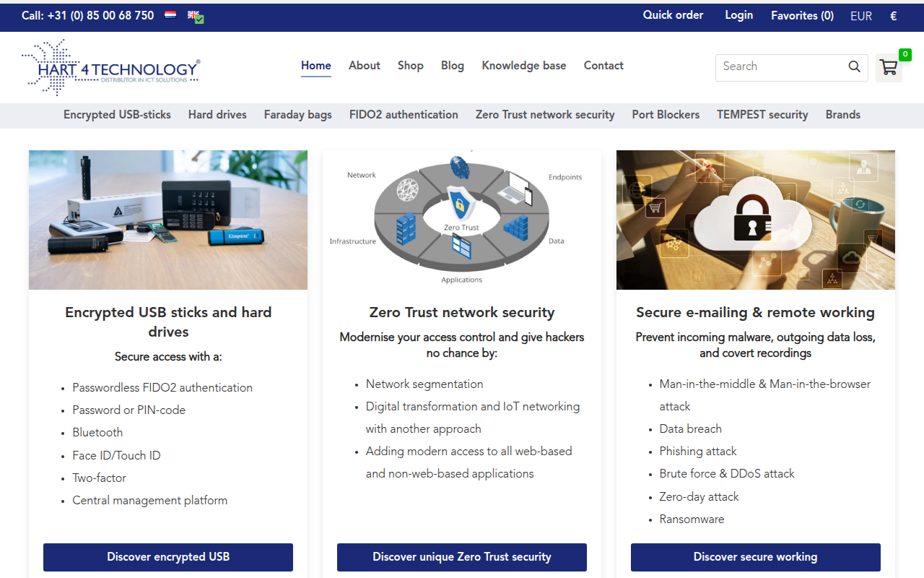This screenshot has width=924, height=578.
Task: Click the Ransomware bullet text
Action: 692,519
